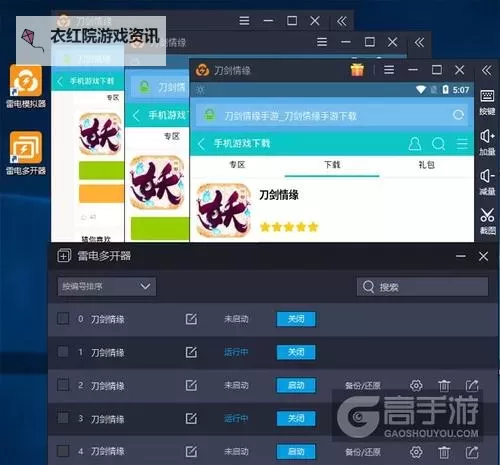The image size is (500, 465).
Task: Rename instance 0 with the edit icon
Action: [191, 319]
